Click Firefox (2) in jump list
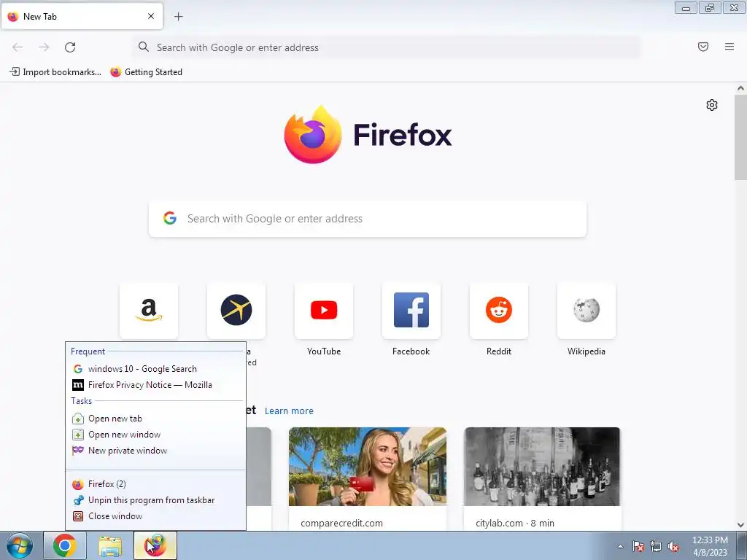The image size is (747, 560). coord(156,484)
